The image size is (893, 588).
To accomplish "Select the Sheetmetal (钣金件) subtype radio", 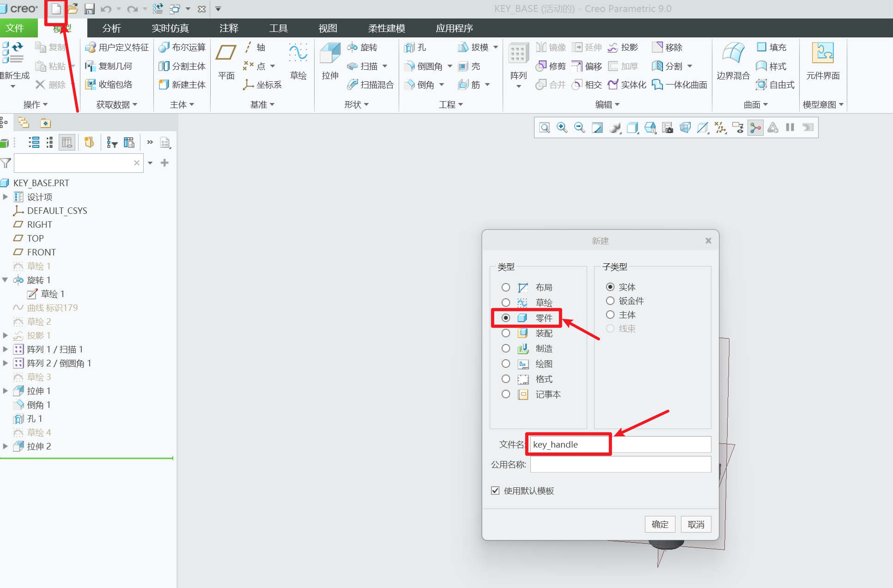I will coord(610,301).
